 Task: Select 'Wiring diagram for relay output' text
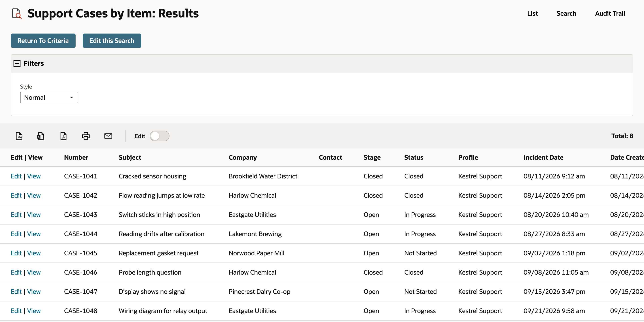coord(163,311)
